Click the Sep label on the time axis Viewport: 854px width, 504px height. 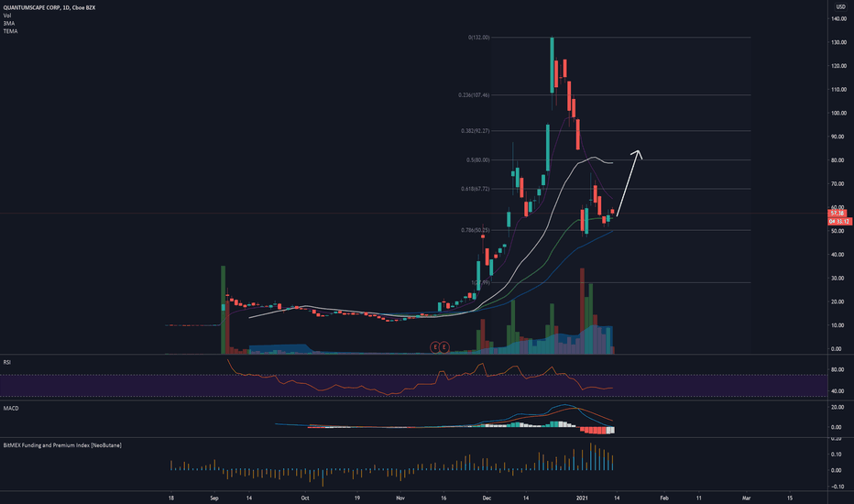tap(214, 498)
